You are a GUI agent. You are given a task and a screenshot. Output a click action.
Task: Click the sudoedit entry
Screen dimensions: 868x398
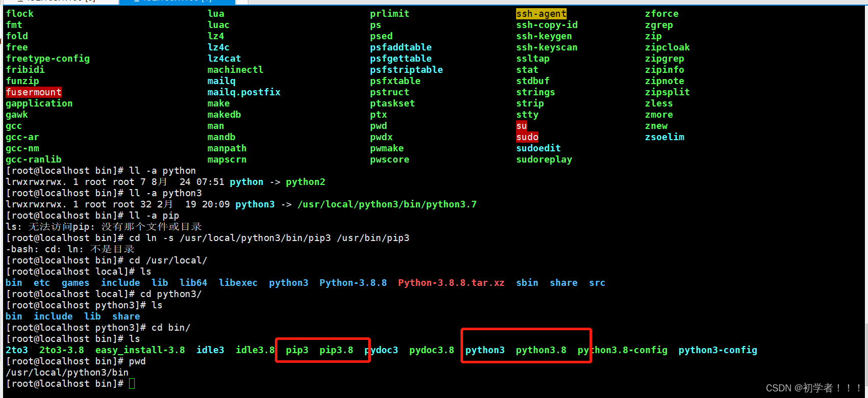pos(539,148)
